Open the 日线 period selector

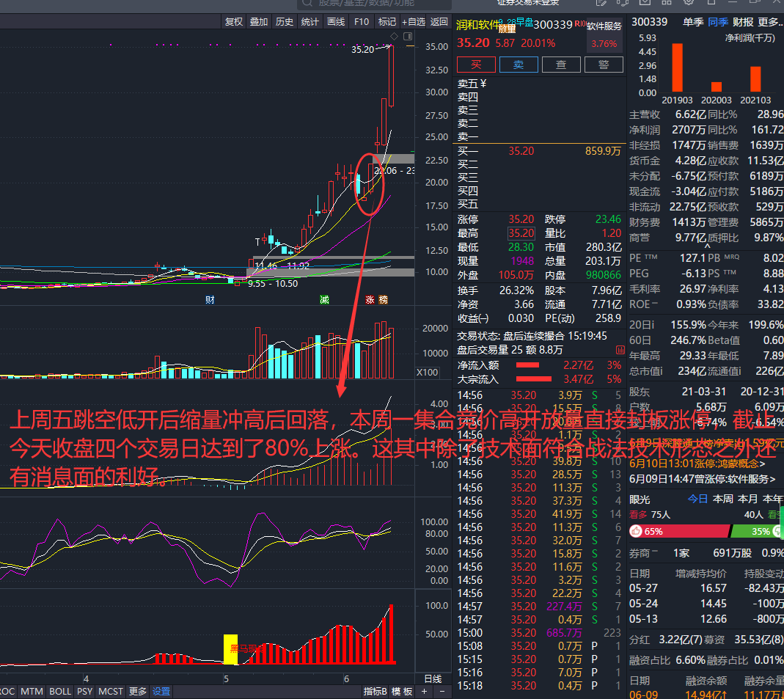click(433, 678)
